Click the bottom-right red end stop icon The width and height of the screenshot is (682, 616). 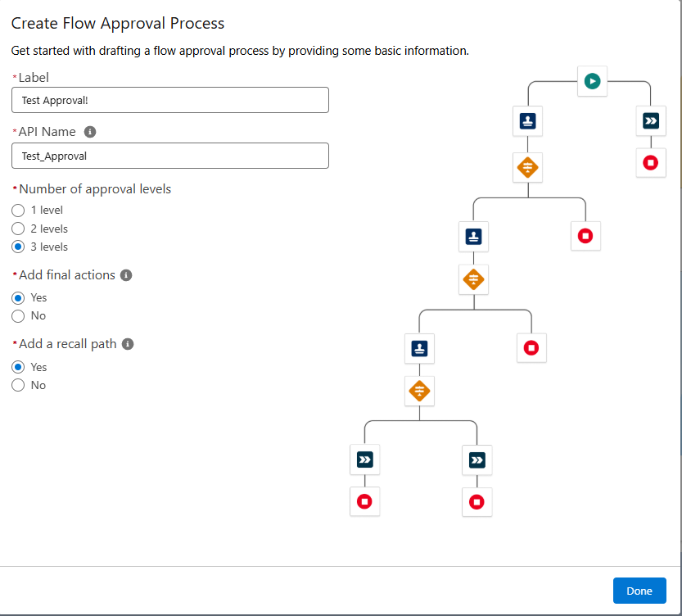[x=476, y=502]
